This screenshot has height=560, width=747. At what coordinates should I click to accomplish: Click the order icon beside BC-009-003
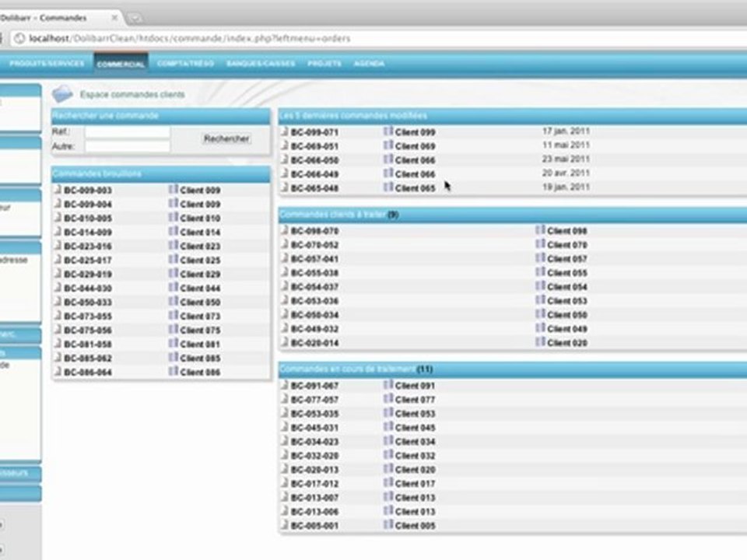(x=58, y=189)
